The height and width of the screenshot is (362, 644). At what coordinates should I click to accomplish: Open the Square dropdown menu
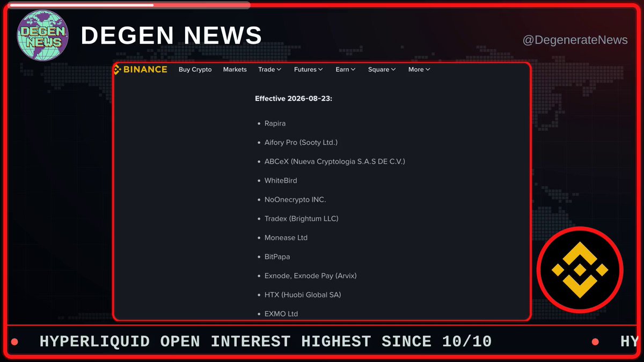pyautogui.click(x=382, y=70)
